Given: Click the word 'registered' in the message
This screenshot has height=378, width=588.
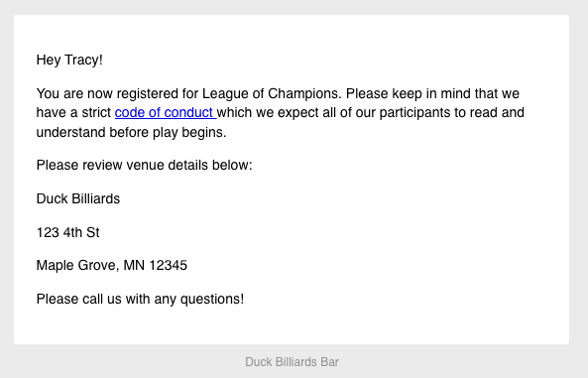Looking at the screenshot, I should point(148,94).
